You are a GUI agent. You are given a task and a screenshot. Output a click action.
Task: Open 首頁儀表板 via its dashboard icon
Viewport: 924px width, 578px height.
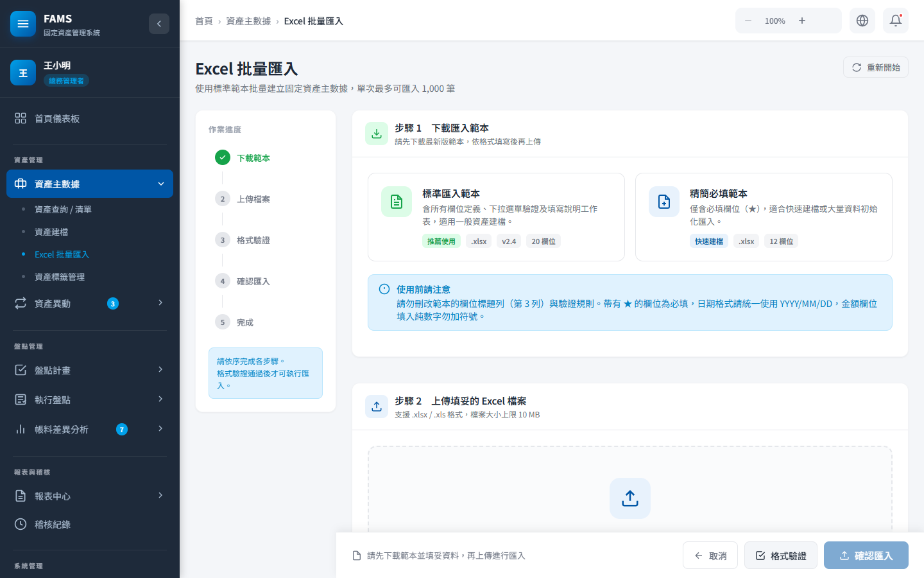[x=20, y=118]
